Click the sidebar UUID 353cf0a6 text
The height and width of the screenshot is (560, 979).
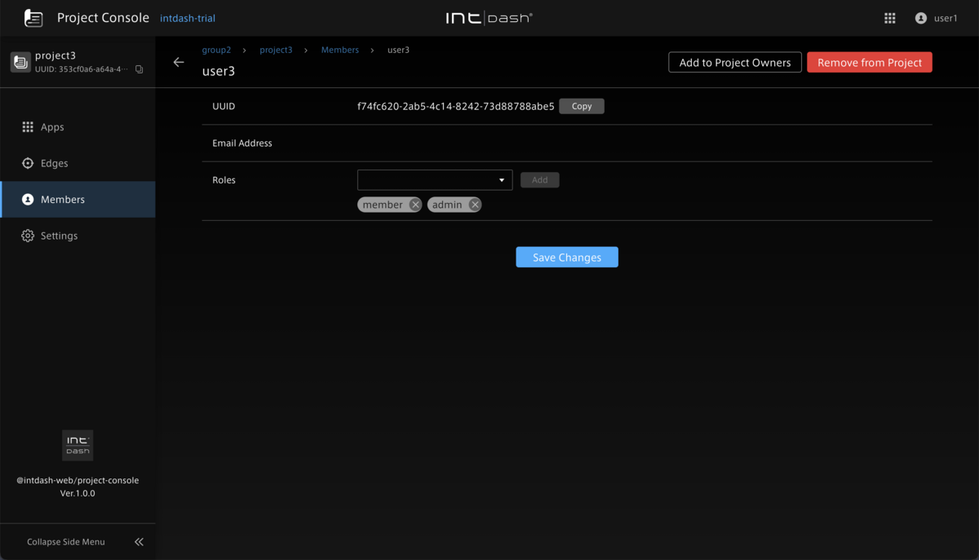pos(82,69)
